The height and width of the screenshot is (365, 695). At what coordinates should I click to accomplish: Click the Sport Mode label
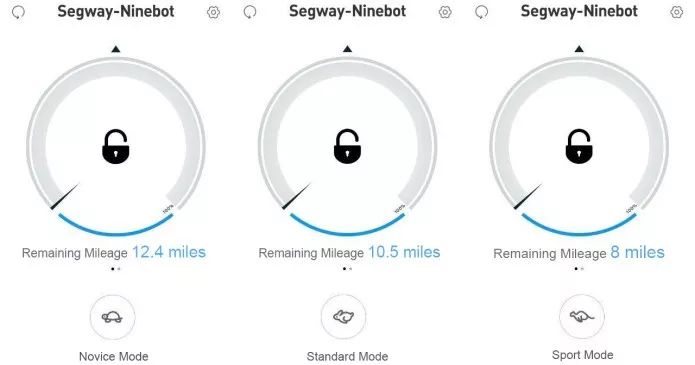click(583, 355)
